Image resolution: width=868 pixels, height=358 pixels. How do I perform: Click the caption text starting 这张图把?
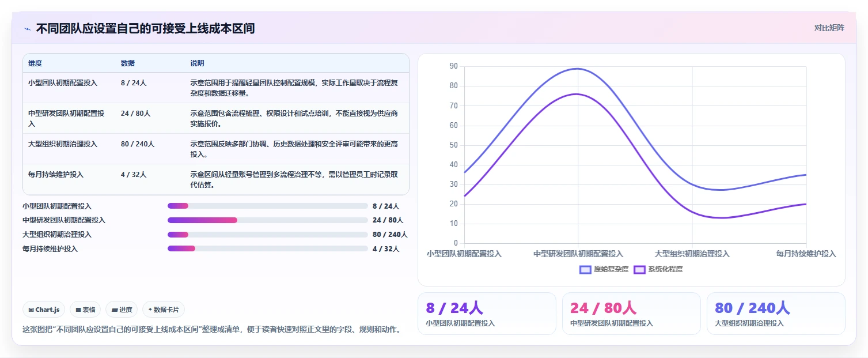point(211,330)
